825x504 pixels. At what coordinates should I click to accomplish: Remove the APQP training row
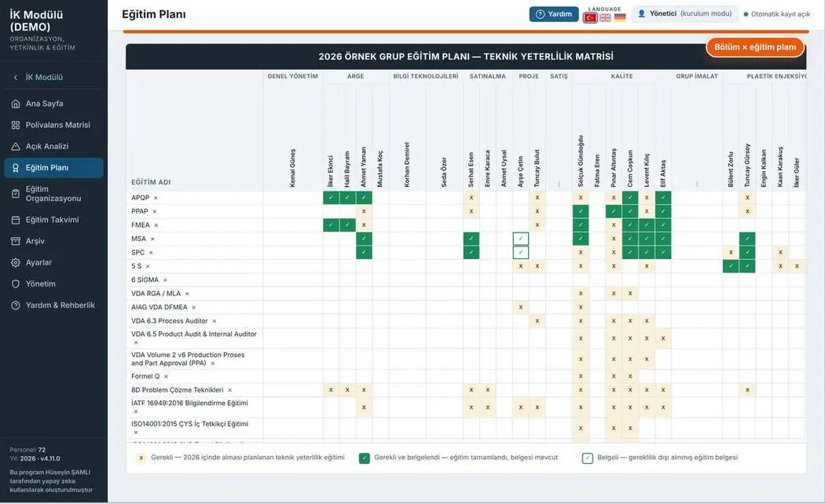tap(156, 198)
